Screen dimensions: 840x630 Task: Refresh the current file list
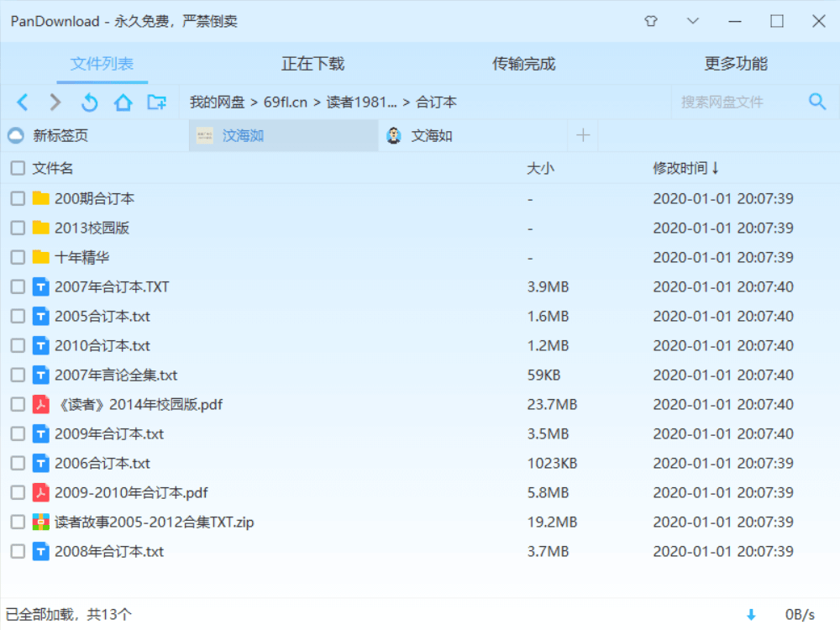click(90, 102)
